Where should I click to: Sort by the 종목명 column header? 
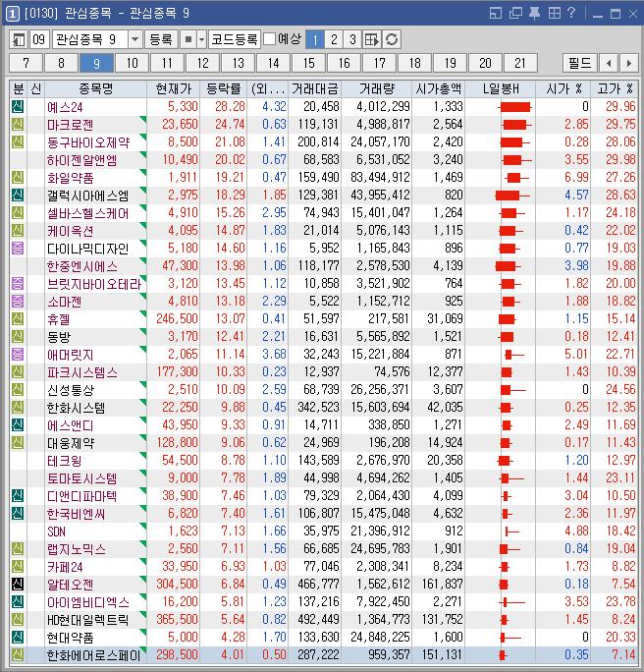click(x=95, y=89)
